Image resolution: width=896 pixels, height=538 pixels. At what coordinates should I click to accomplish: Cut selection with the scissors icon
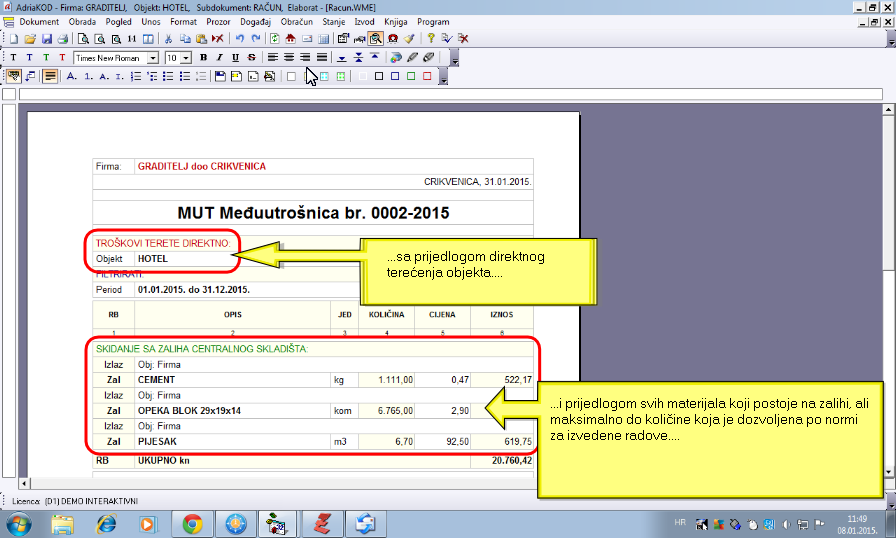[168, 39]
